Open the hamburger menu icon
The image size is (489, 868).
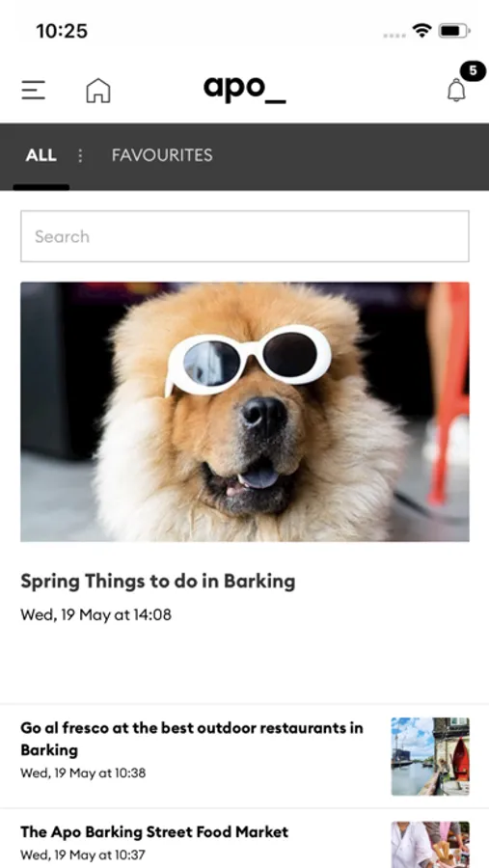tap(33, 91)
